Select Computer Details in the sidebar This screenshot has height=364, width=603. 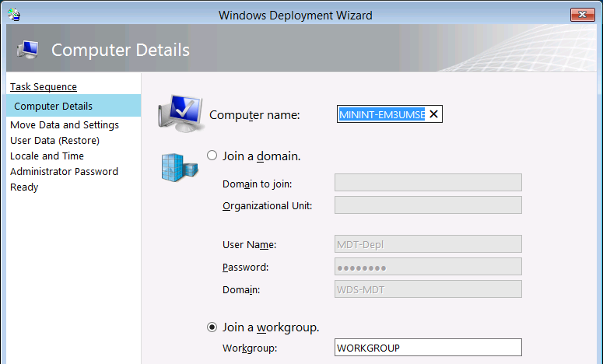[73, 106]
